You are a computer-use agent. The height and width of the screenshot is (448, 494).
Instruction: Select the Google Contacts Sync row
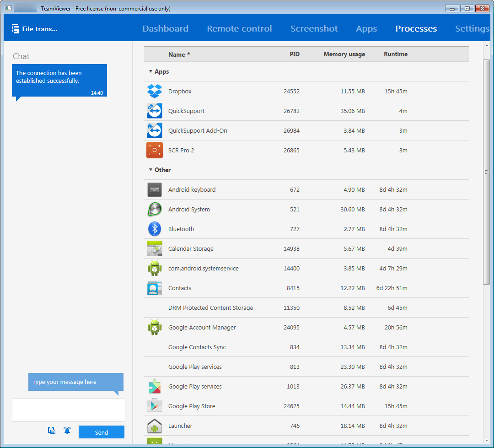click(x=306, y=347)
